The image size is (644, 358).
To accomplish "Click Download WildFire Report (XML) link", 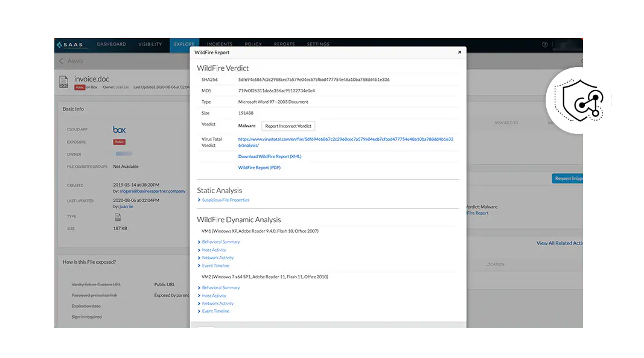I will click(270, 156).
